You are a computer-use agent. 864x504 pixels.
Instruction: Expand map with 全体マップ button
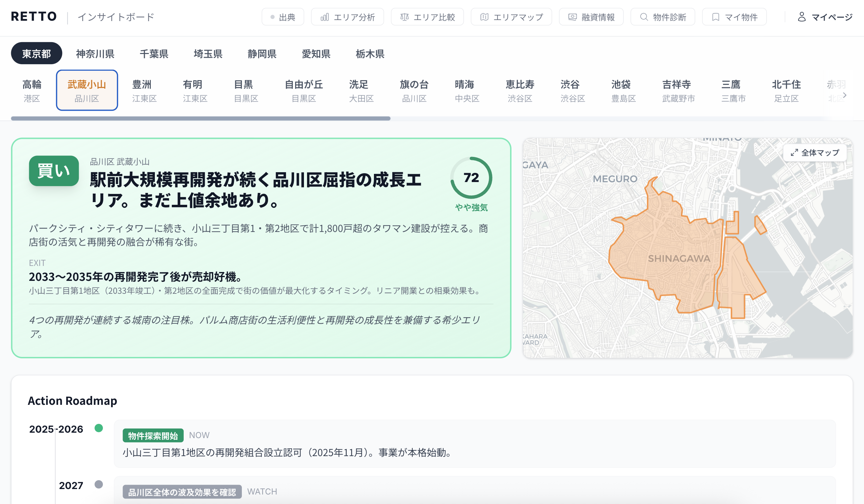coord(815,152)
